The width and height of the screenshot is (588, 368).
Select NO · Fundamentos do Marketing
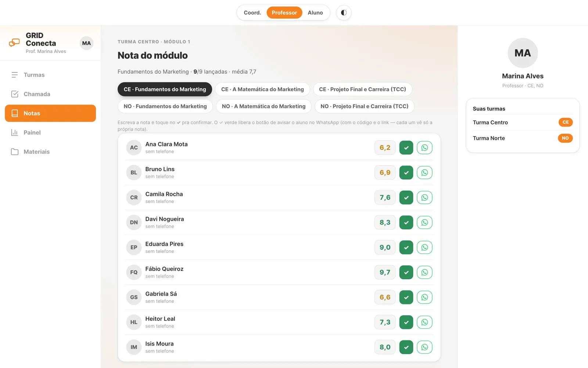pos(165,106)
